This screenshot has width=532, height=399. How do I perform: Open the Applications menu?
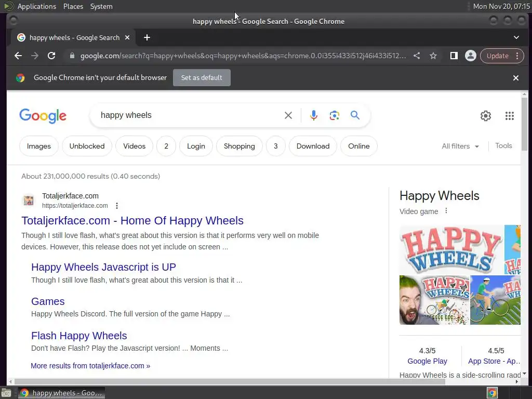coord(37,6)
